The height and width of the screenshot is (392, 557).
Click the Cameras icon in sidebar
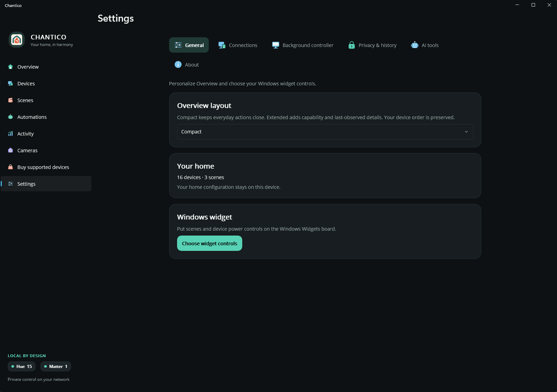tap(10, 151)
